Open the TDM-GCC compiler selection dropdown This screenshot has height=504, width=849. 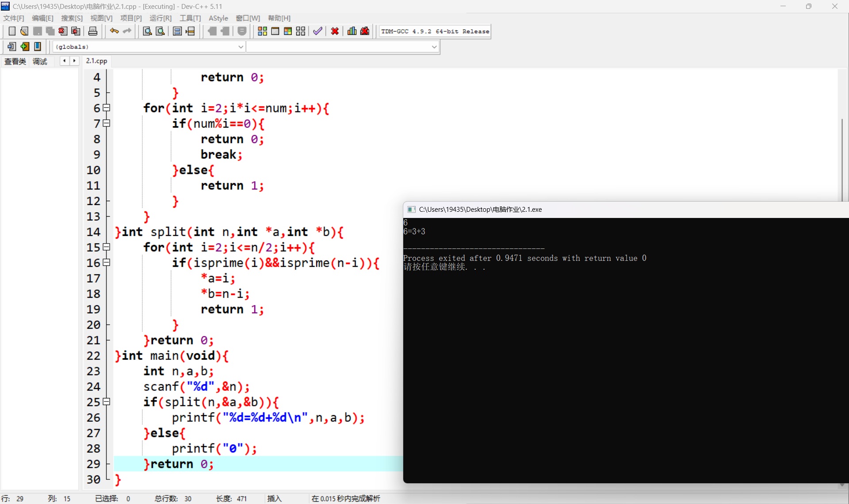point(435,31)
